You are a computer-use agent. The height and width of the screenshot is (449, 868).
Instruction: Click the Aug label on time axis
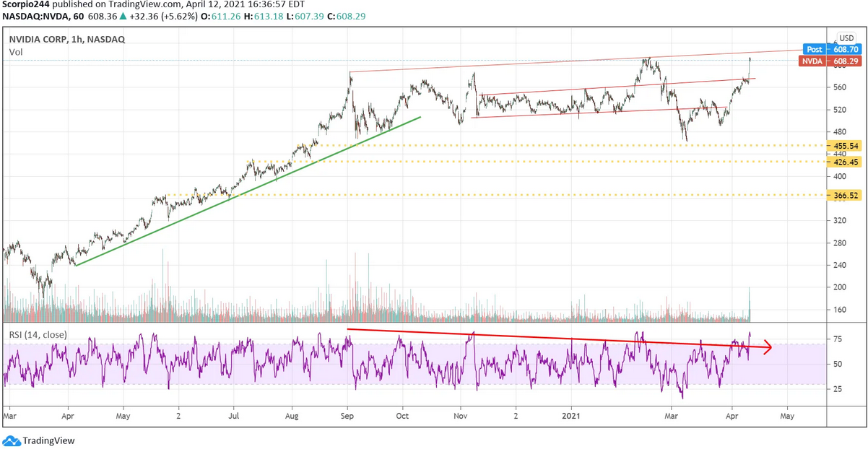tap(292, 417)
